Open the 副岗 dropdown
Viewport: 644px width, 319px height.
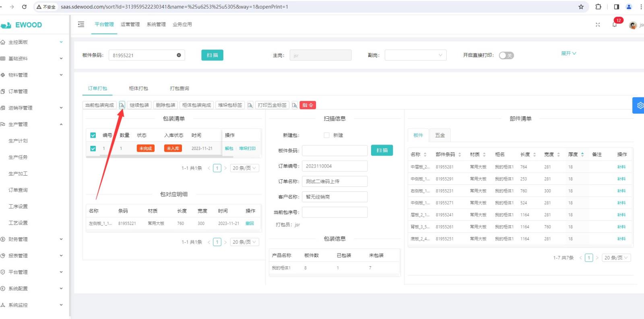click(415, 55)
